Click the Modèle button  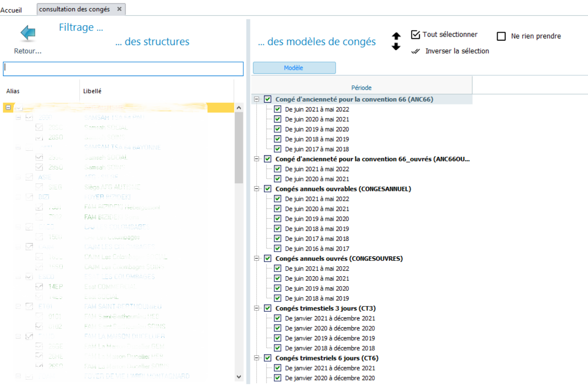tap(294, 68)
